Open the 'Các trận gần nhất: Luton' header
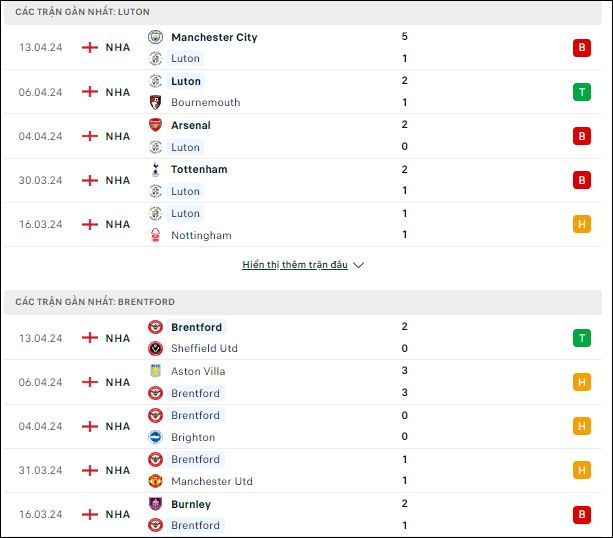This screenshot has height=538, width=613. [303, 12]
